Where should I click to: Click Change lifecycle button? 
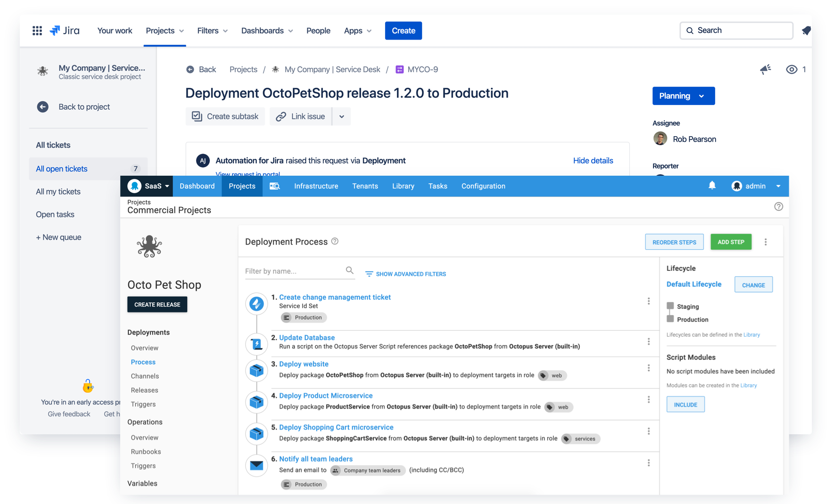(x=753, y=285)
